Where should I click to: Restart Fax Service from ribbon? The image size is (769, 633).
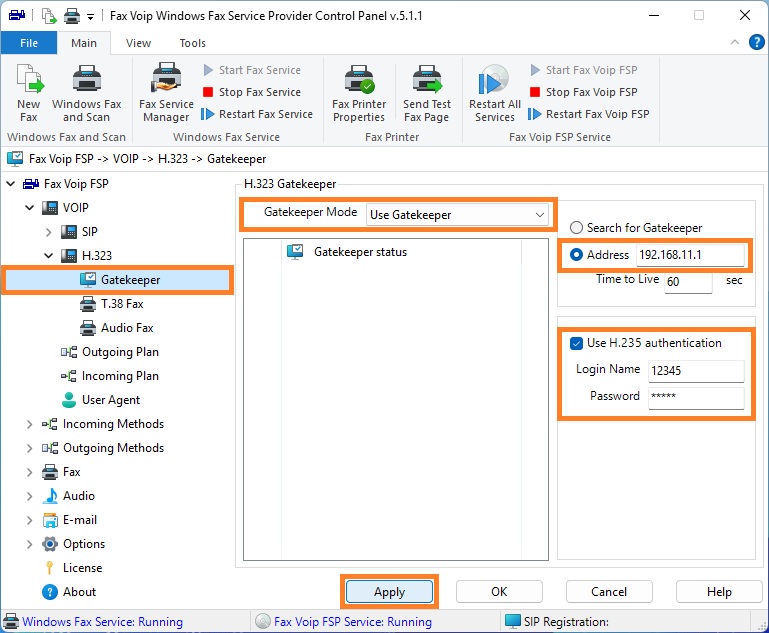(257, 114)
